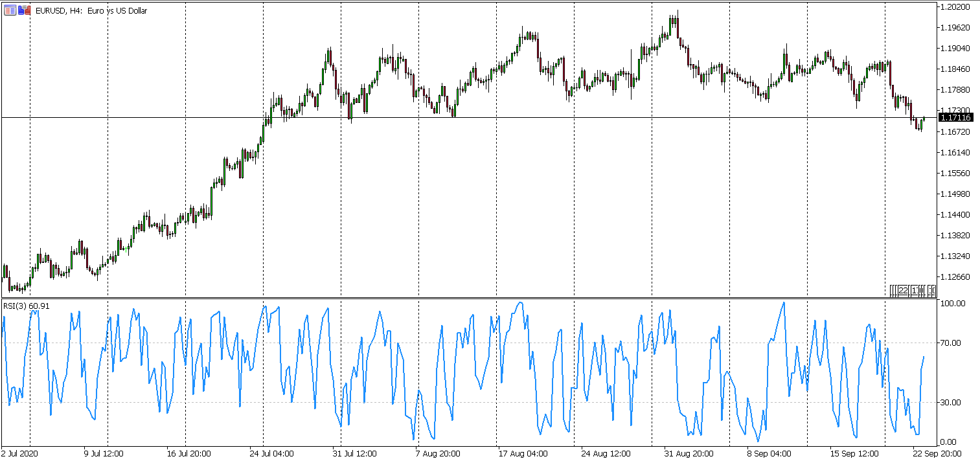Click the RSI 70.00 level label
Viewport: 980px width, 461px height.
tap(952, 343)
